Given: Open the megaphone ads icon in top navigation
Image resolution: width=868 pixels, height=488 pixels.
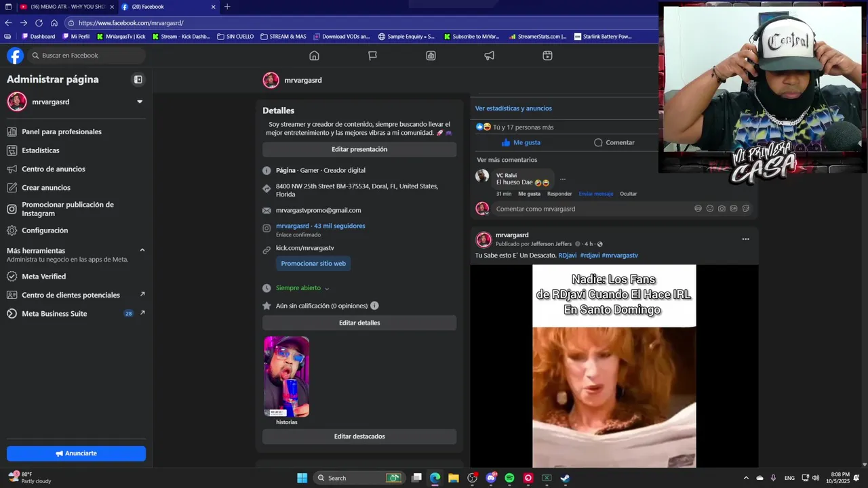Looking at the screenshot, I should [x=489, y=56].
